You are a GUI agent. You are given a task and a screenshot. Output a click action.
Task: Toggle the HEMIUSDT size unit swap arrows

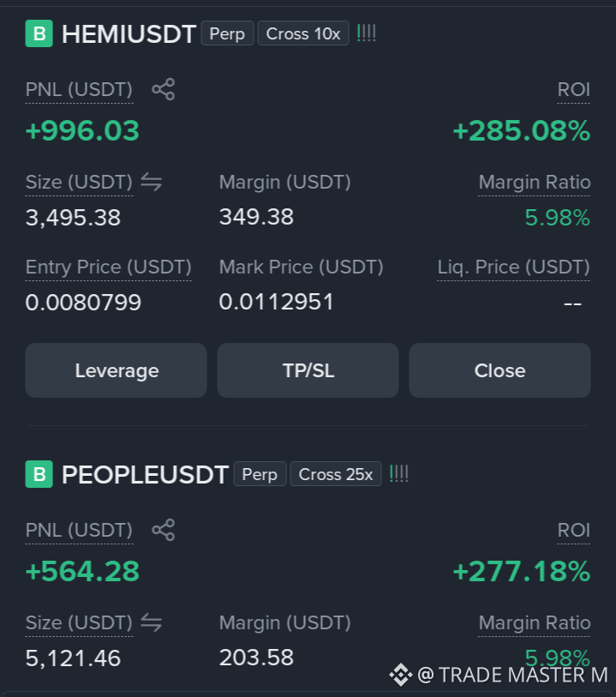click(152, 183)
